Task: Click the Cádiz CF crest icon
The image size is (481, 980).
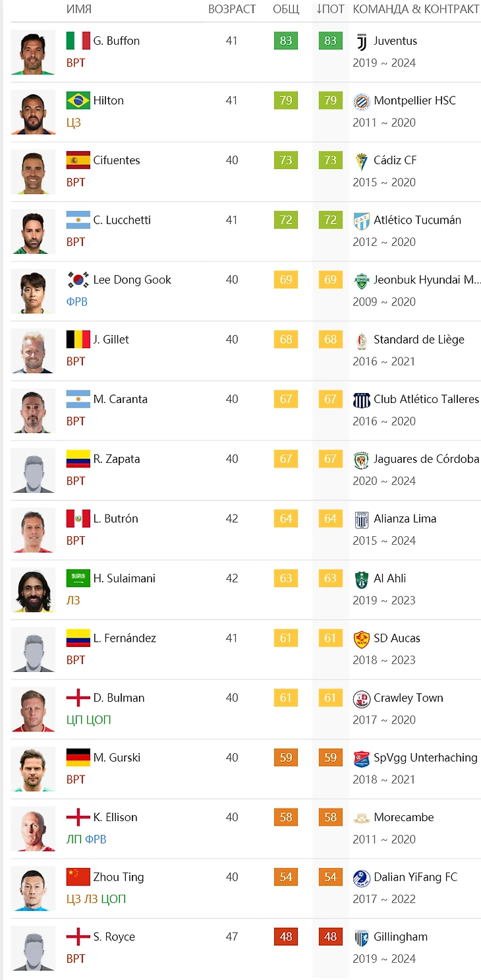Action: (361, 160)
